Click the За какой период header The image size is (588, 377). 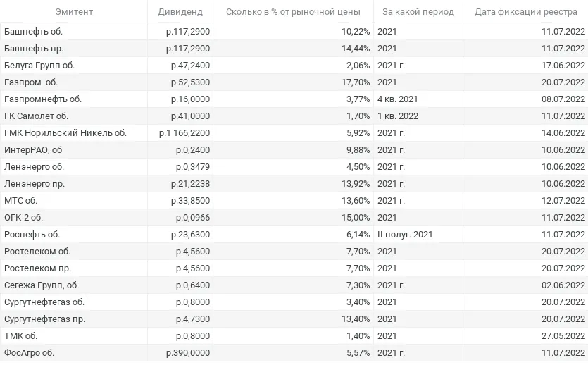[x=418, y=12]
